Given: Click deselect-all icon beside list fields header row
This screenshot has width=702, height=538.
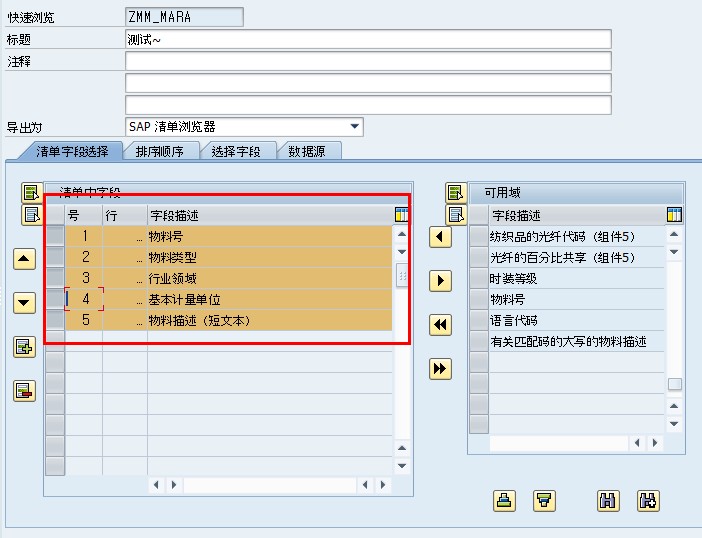Looking at the screenshot, I should click(32, 215).
